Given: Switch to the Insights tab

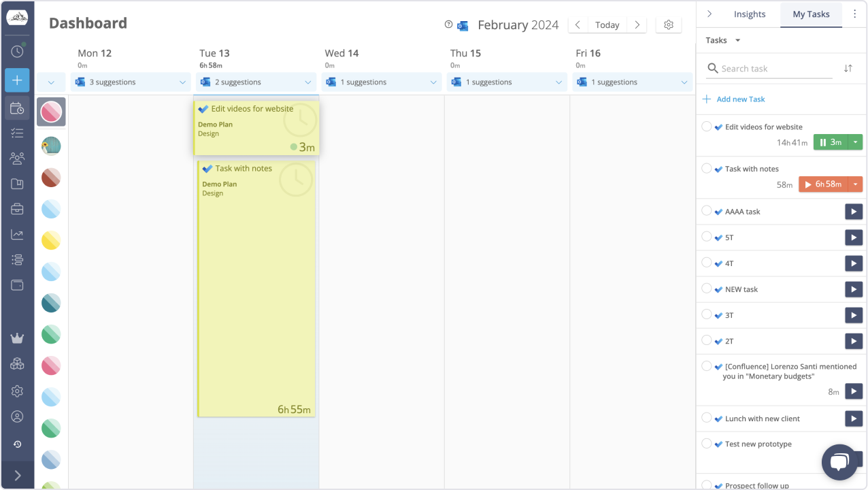Looking at the screenshot, I should tap(749, 14).
